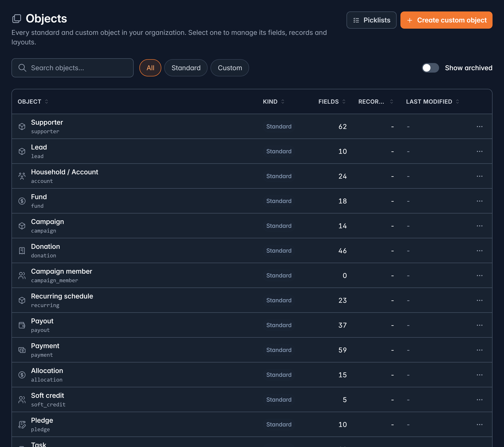The width and height of the screenshot is (504, 447).
Task: Click the Supporter row cube icon
Action: pyautogui.click(x=22, y=127)
